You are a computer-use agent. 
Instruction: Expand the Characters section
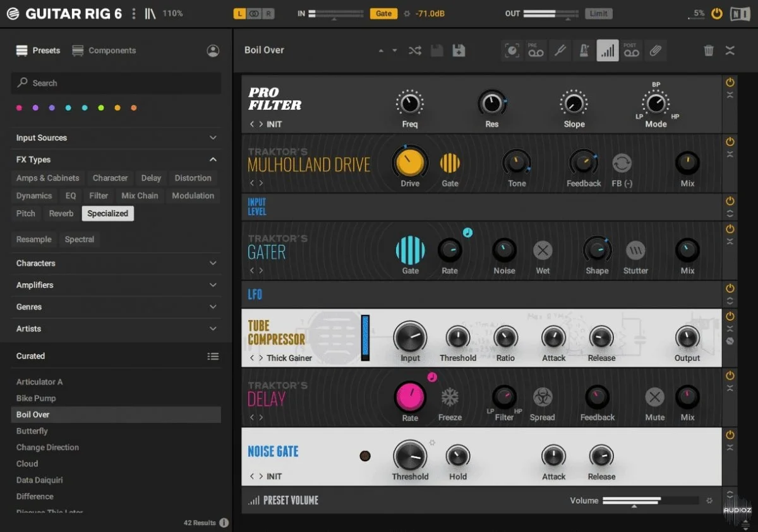tap(213, 263)
